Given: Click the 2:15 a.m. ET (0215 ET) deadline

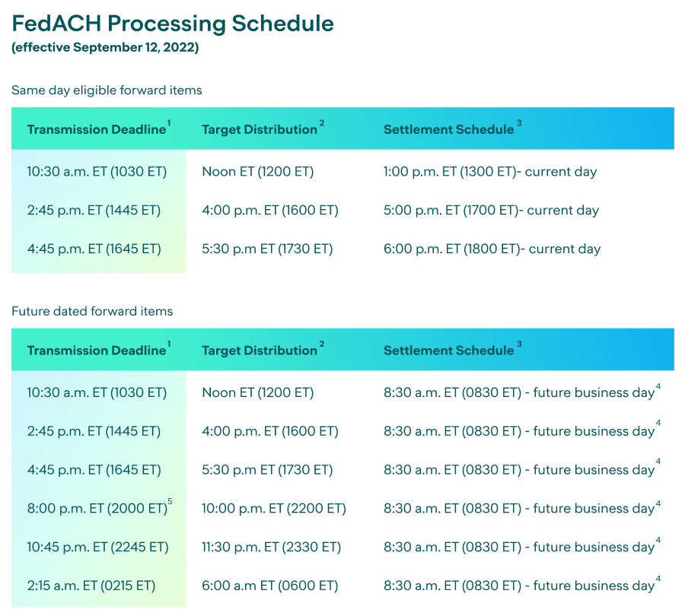Looking at the screenshot, I should pyautogui.click(x=91, y=586).
